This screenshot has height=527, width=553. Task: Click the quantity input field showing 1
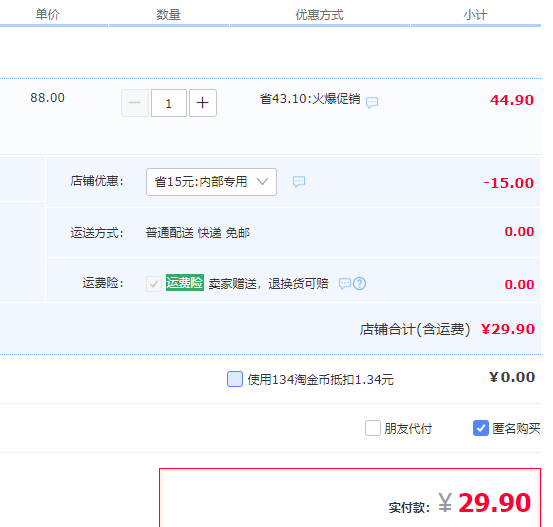click(x=169, y=103)
